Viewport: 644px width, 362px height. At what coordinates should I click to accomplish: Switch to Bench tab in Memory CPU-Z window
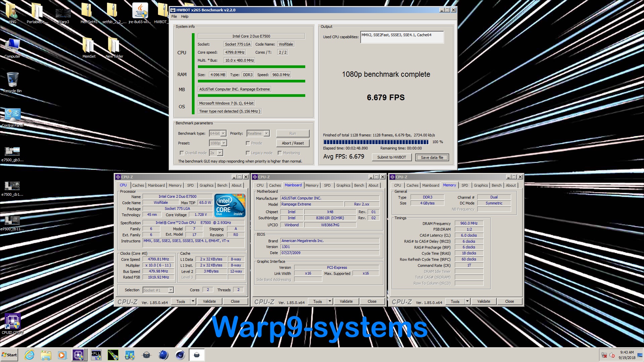[x=496, y=185]
